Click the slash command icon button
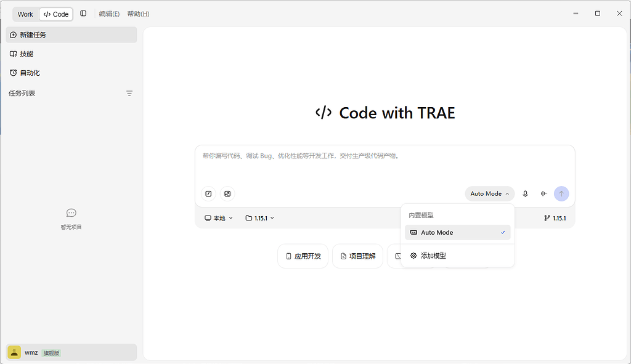Viewport: 631px width, 364px height. (x=208, y=194)
